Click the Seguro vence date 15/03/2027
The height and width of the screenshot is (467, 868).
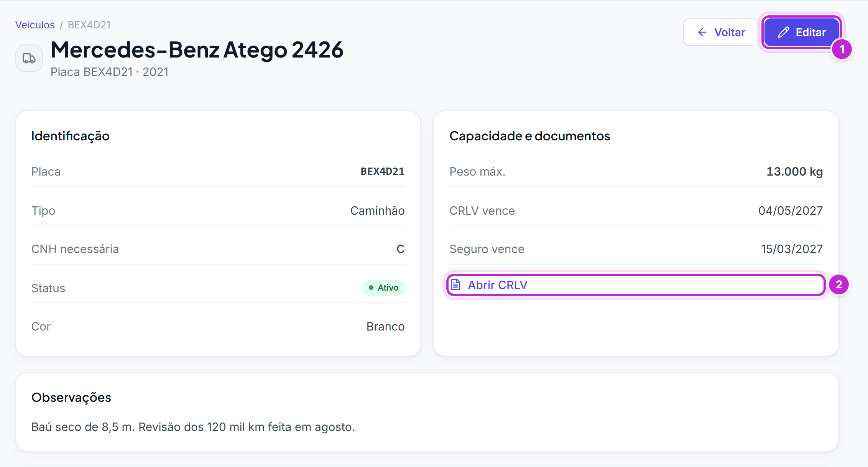792,249
